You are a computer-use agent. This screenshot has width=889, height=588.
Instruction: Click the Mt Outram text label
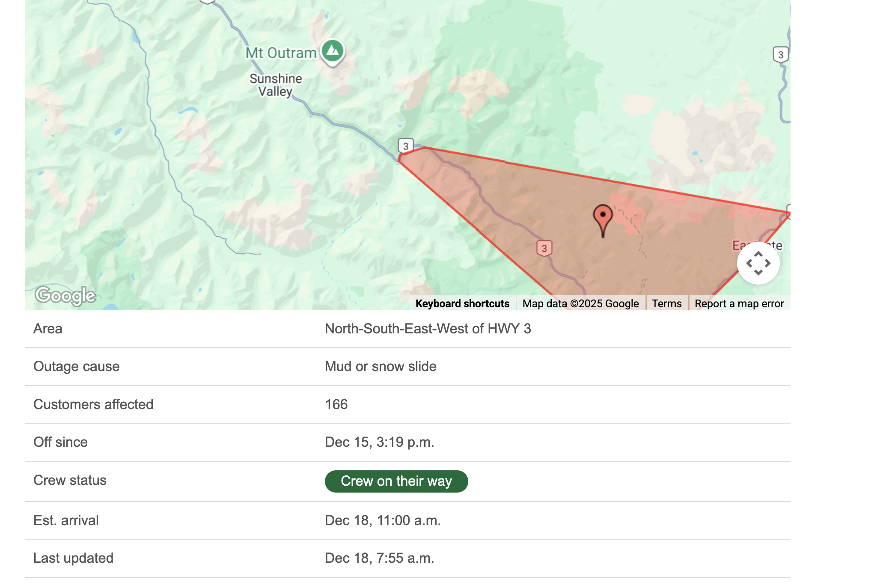click(281, 53)
